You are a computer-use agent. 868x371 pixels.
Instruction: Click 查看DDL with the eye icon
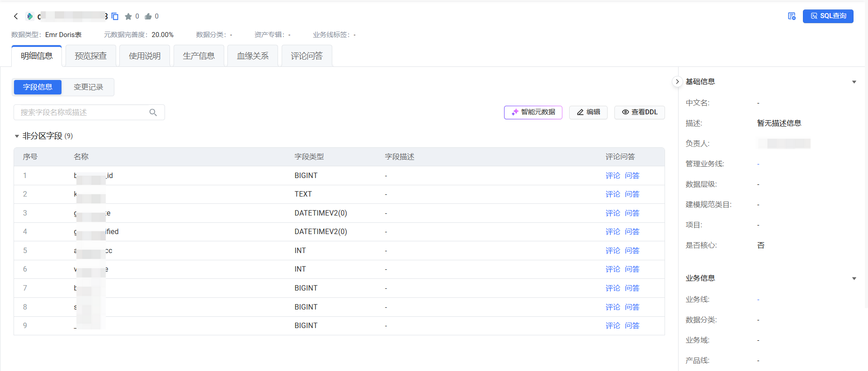click(639, 112)
